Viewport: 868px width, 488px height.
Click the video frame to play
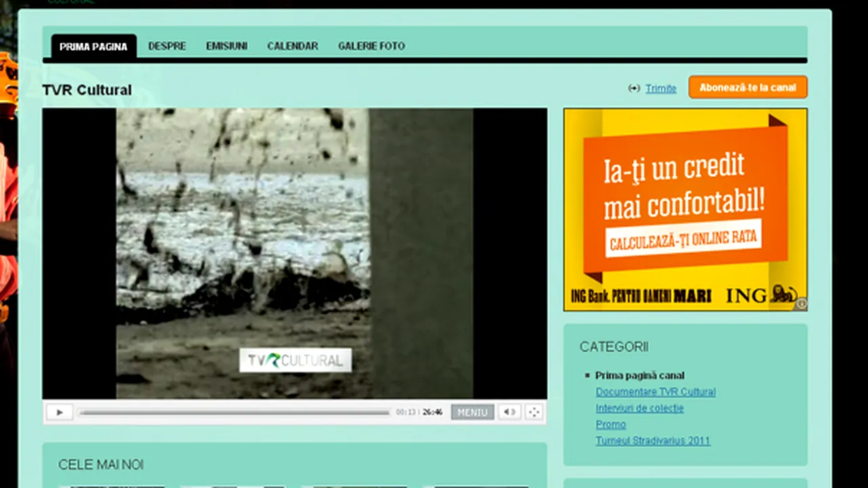294,253
